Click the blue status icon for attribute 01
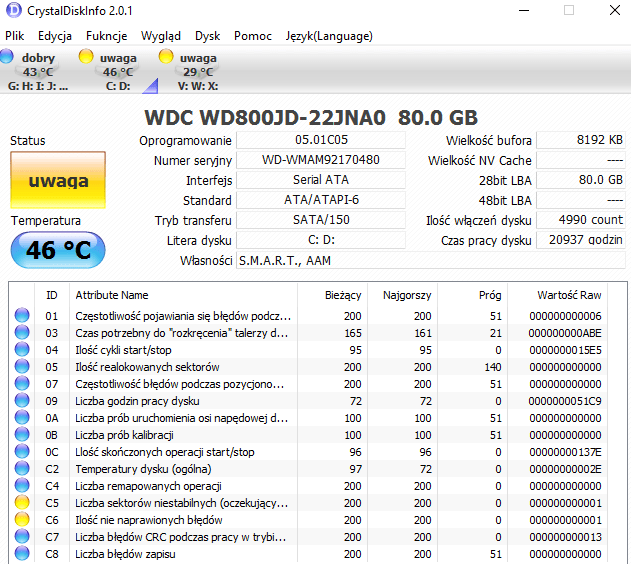 (22, 316)
